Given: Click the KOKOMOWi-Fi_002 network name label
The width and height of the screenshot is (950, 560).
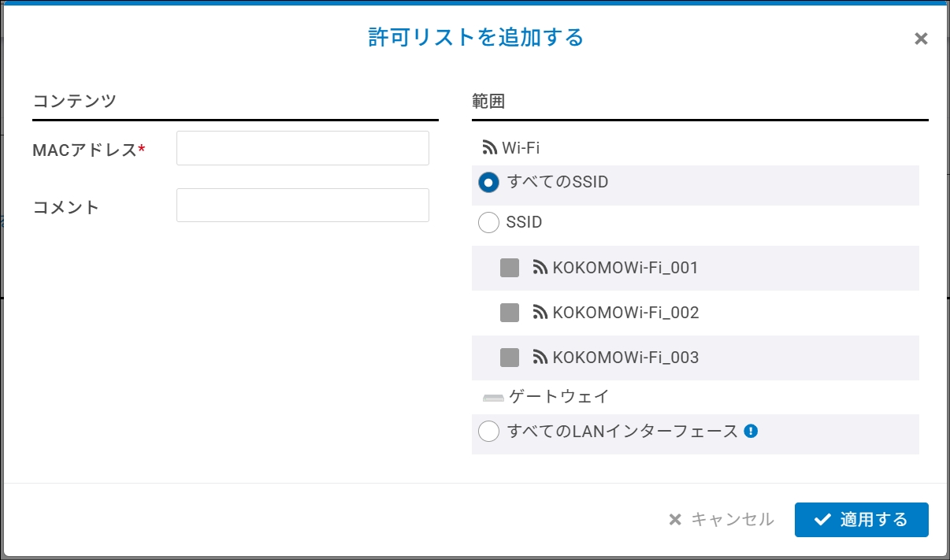Looking at the screenshot, I should (625, 313).
